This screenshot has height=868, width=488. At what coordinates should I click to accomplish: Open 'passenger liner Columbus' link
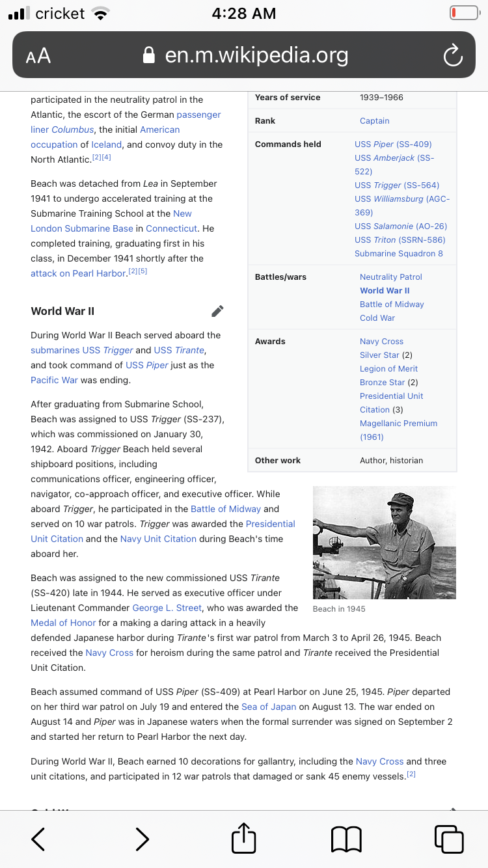tap(126, 122)
